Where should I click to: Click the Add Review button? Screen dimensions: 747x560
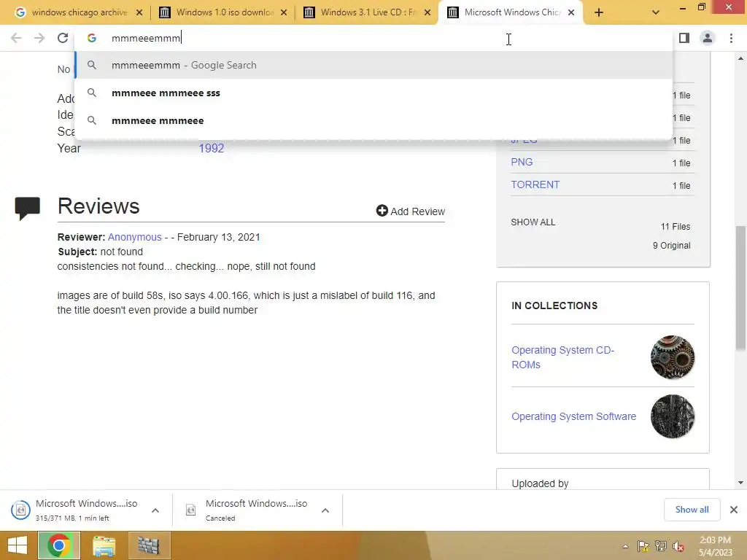point(410,211)
